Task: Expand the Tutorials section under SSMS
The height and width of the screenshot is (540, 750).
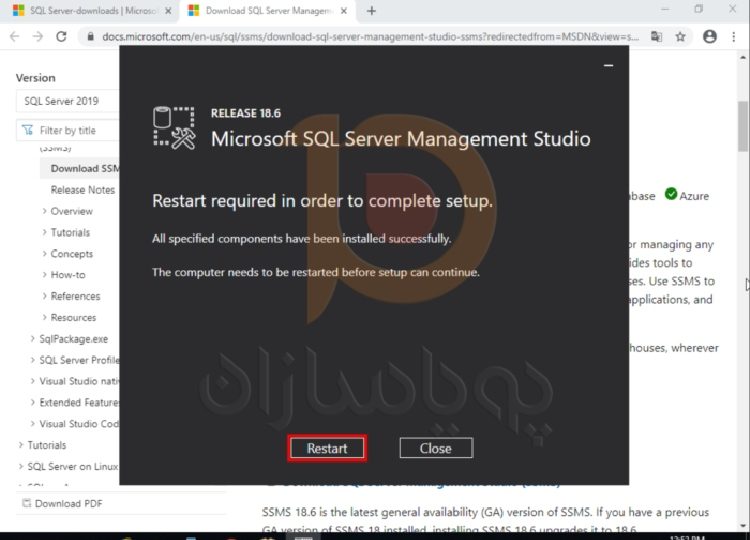Action: point(45,233)
